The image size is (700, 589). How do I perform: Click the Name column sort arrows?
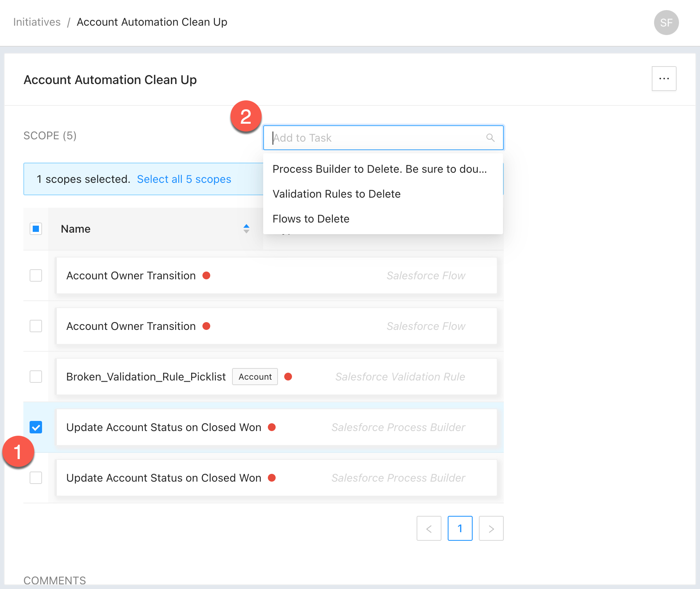coord(246,229)
